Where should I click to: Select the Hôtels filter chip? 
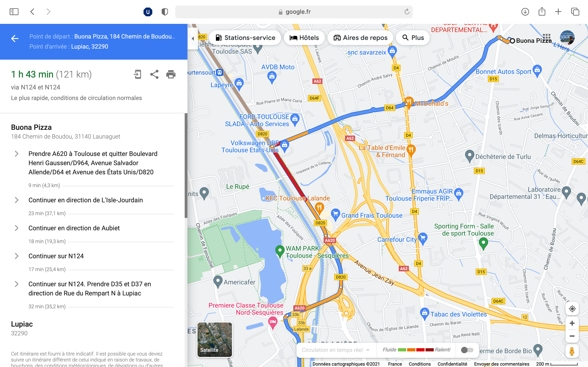pos(304,38)
